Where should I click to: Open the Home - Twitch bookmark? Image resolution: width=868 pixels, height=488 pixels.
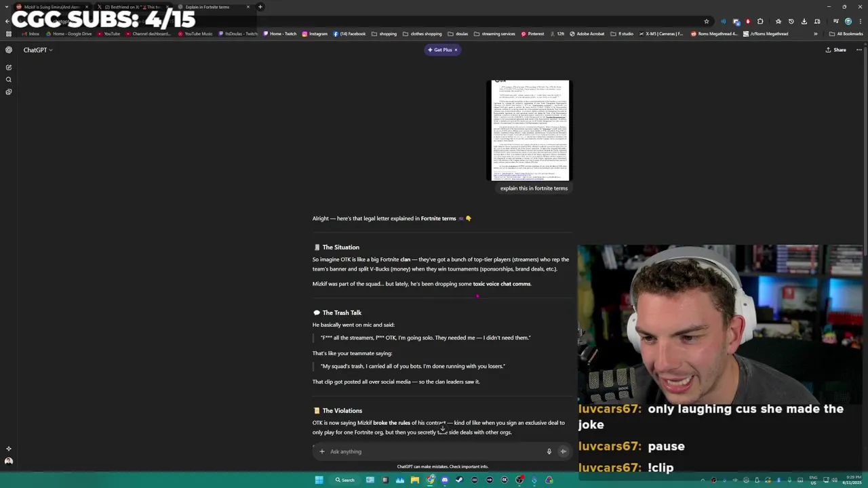[279, 34]
